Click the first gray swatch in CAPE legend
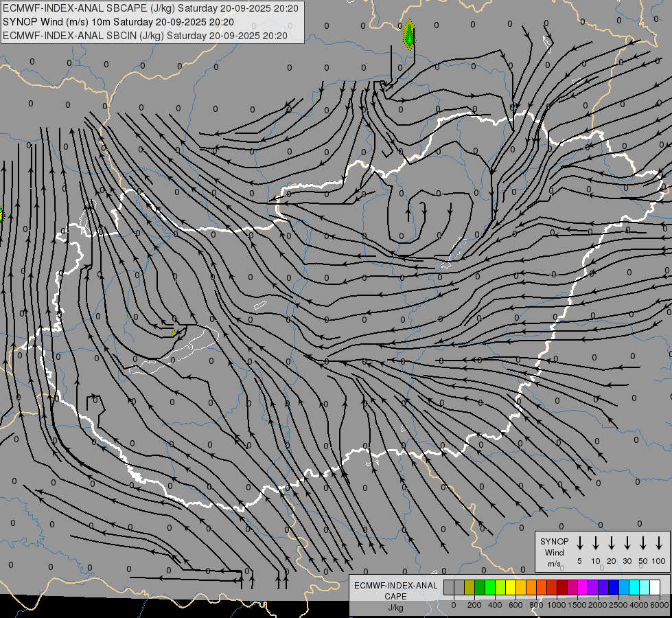Viewport: 672px width, 618px height. pos(449,588)
